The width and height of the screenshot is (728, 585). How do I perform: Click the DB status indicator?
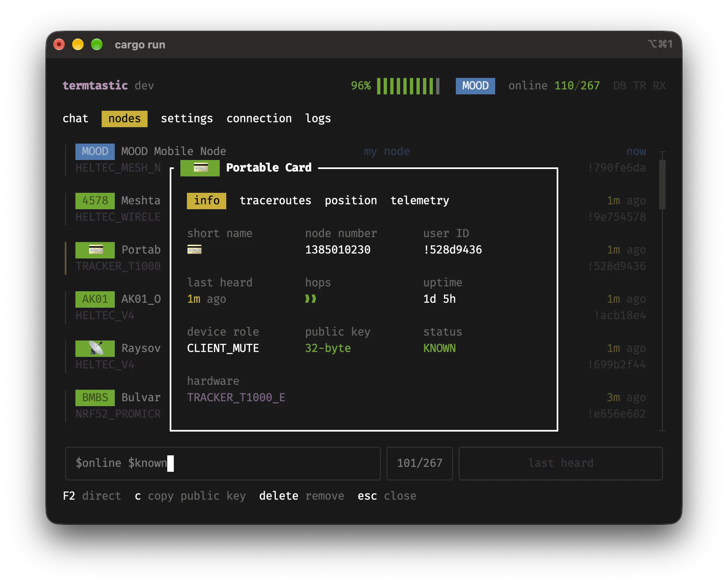click(620, 86)
